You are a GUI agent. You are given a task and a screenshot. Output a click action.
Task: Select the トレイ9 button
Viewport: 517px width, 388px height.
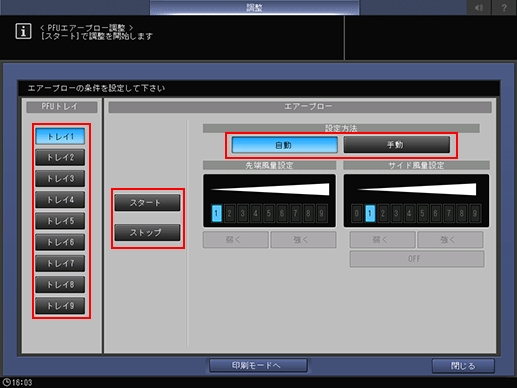point(60,306)
